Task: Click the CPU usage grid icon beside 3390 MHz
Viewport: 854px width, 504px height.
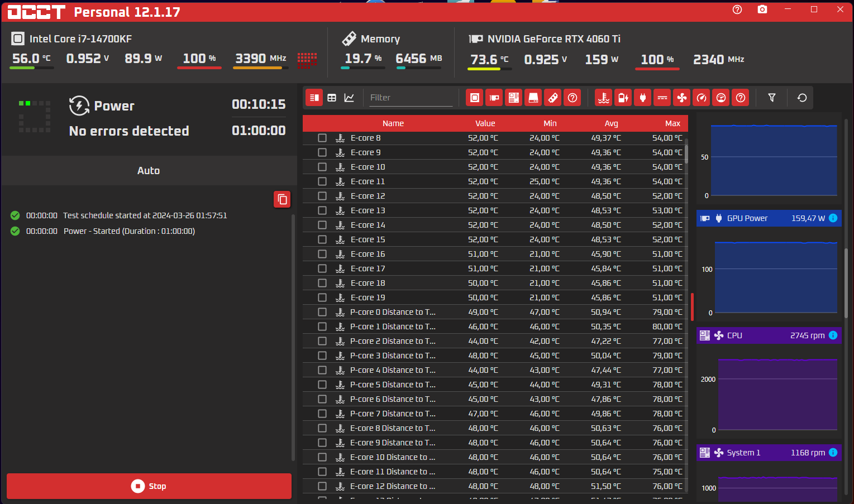Action: click(307, 60)
